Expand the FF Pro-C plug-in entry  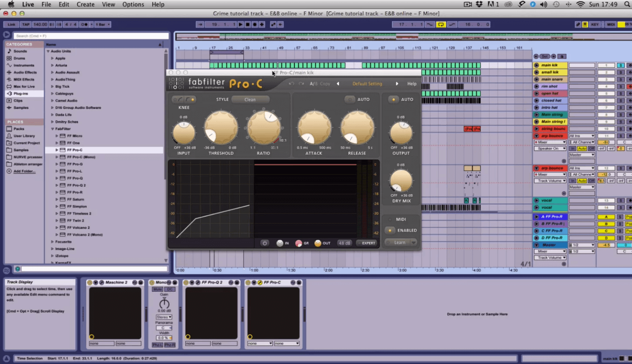point(57,150)
